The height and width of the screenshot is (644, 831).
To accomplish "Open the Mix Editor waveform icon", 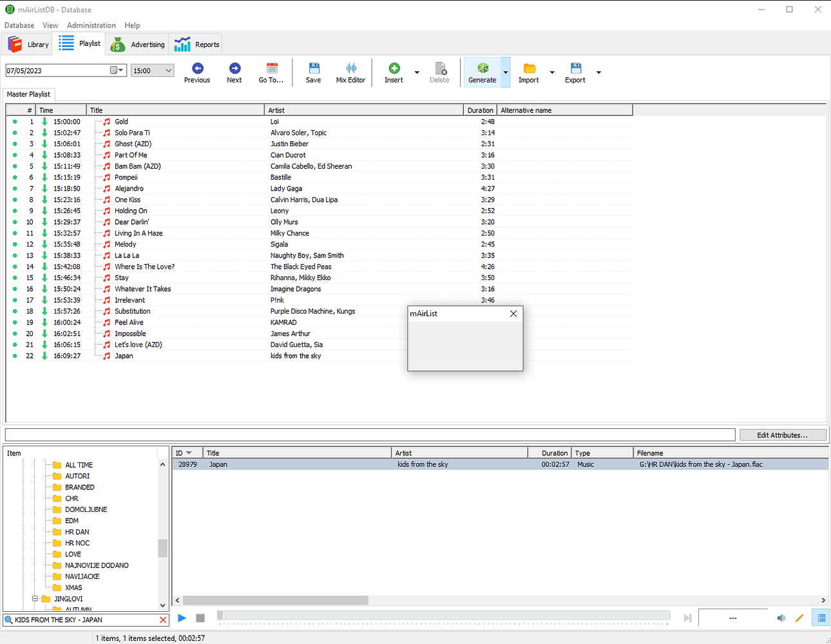I will tap(351, 68).
